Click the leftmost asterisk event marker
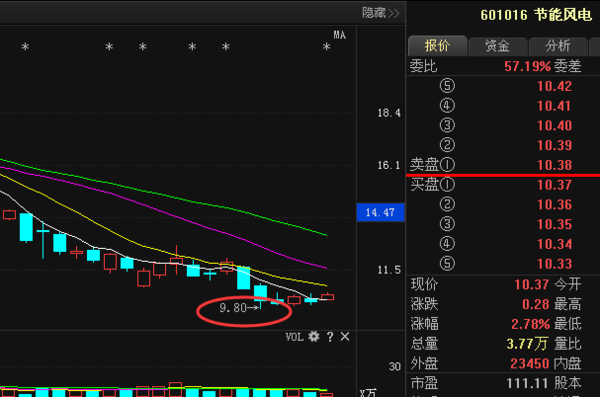The width and height of the screenshot is (600, 397). pyautogui.click(x=25, y=47)
